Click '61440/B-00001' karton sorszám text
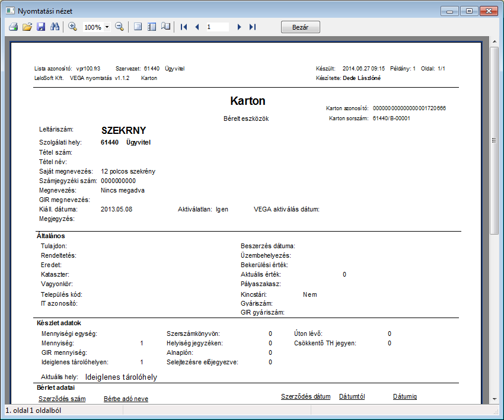This screenshot has height=420, width=504. [391, 118]
